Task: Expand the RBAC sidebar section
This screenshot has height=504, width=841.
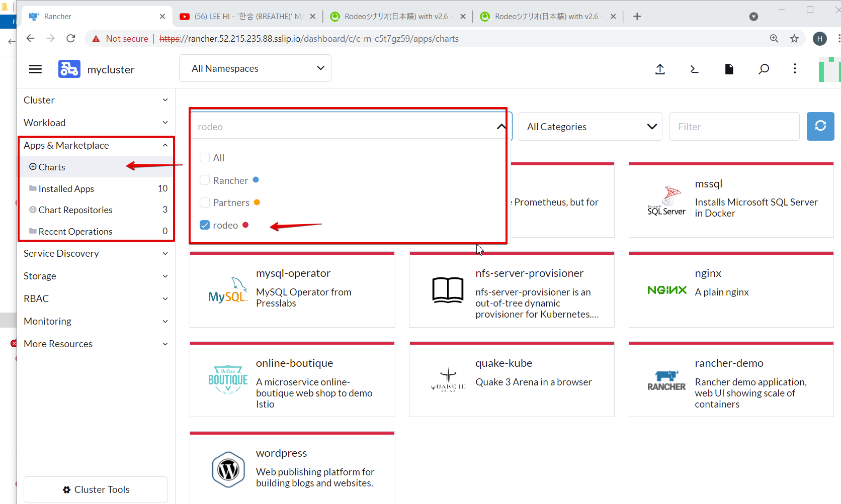Action: 96,298
